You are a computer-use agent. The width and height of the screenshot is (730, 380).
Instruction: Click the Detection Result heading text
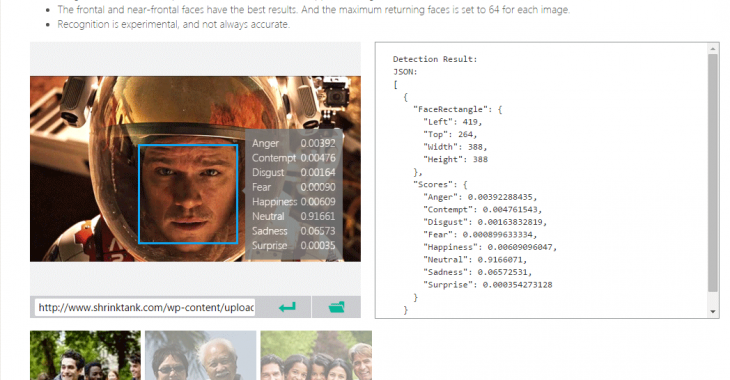coord(435,59)
